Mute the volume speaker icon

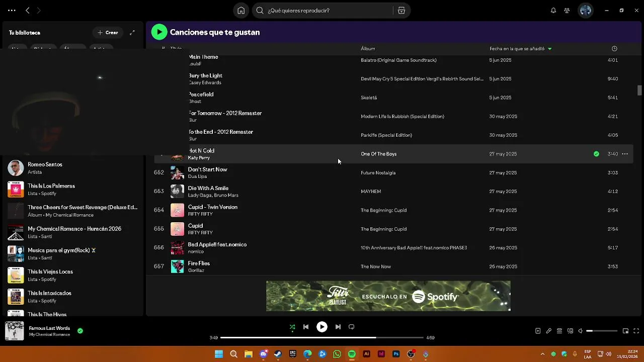(x=580, y=331)
